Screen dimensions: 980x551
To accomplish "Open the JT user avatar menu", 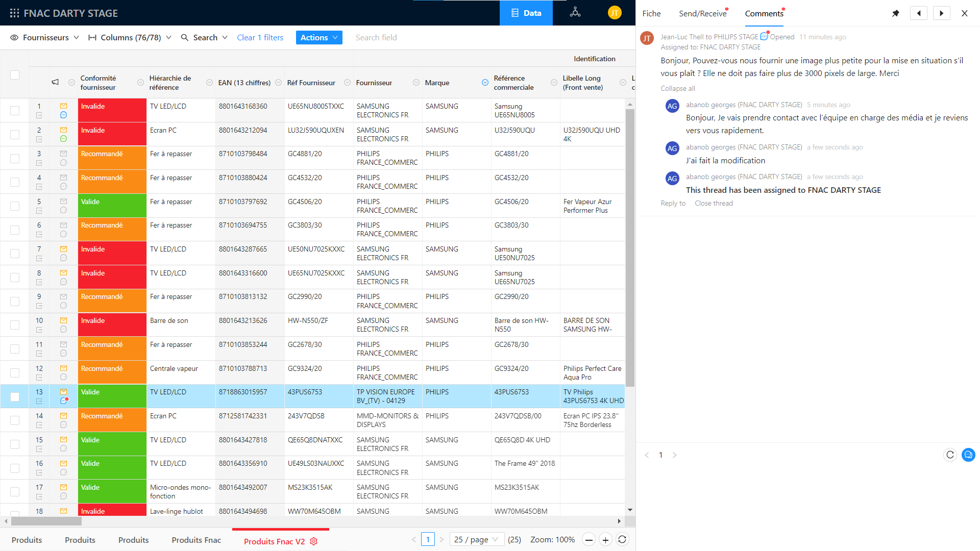I will (x=615, y=13).
